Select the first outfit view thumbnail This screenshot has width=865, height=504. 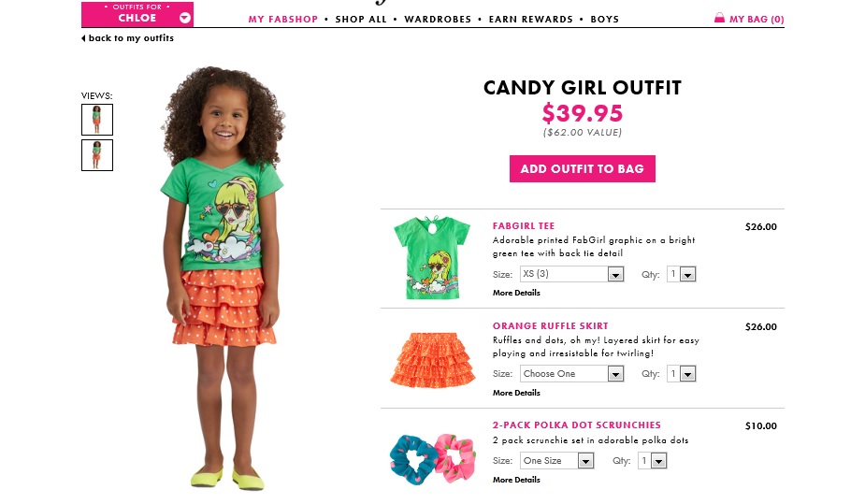[97, 120]
